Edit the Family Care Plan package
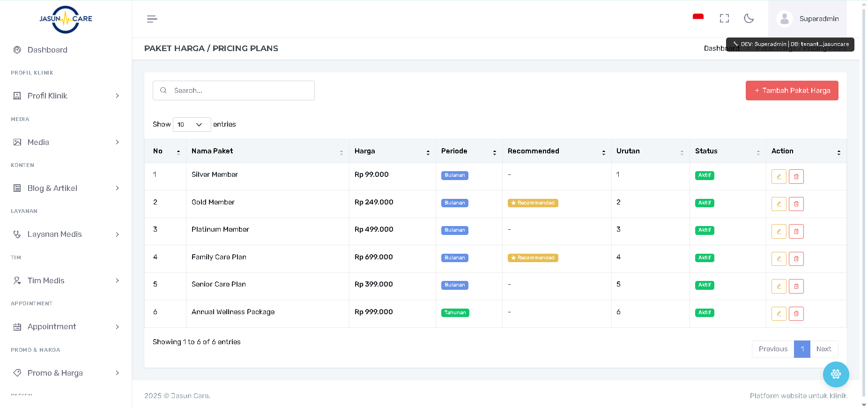The image size is (868, 408). (779, 259)
